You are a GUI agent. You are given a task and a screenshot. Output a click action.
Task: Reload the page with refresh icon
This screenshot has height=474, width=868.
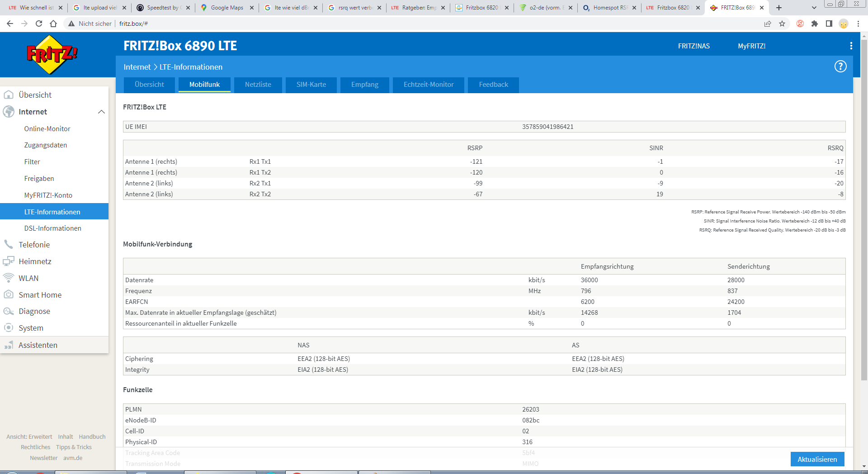(x=39, y=24)
